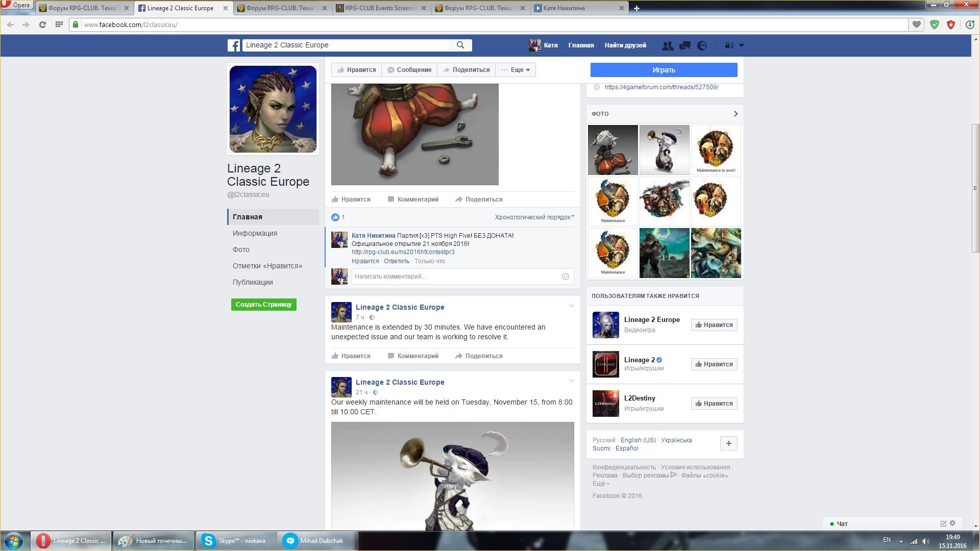Toggle like on Lineage 2 Europe page
Viewport: 980px width, 551px height.
coord(714,325)
